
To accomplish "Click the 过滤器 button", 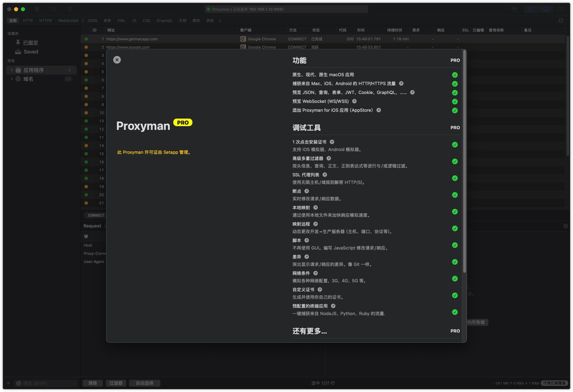I will 116,383.
